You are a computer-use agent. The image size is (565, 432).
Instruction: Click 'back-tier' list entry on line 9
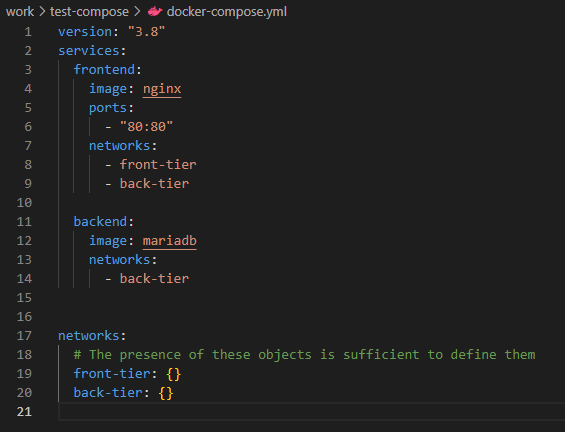pos(154,184)
